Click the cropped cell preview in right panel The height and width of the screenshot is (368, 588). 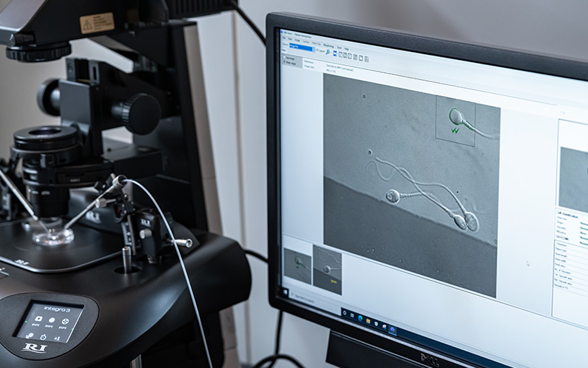coord(574,179)
